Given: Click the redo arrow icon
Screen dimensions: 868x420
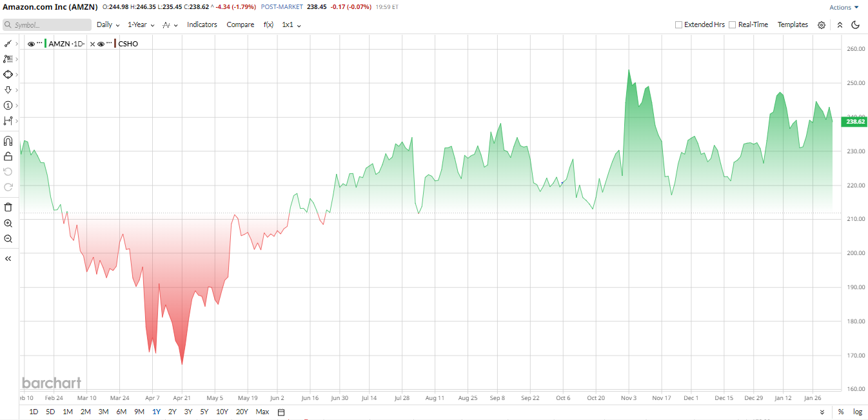Looking at the screenshot, I should click(x=8, y=187).
